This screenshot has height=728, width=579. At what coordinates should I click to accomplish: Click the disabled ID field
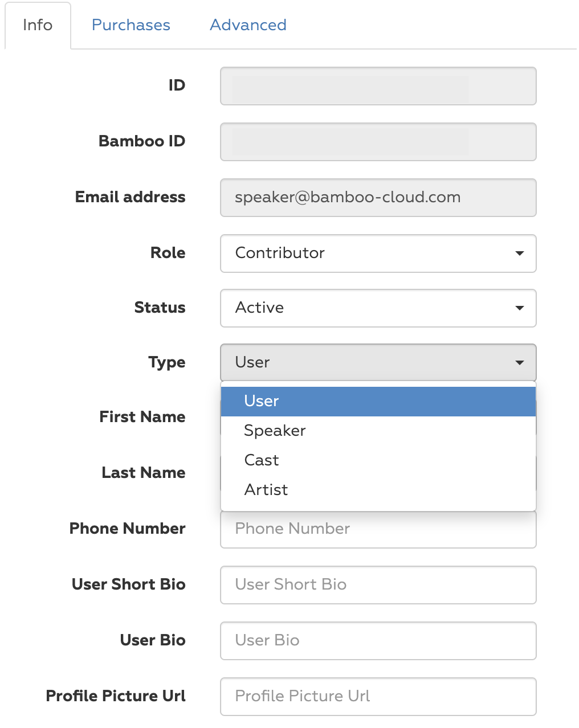[x=378, y=85]
